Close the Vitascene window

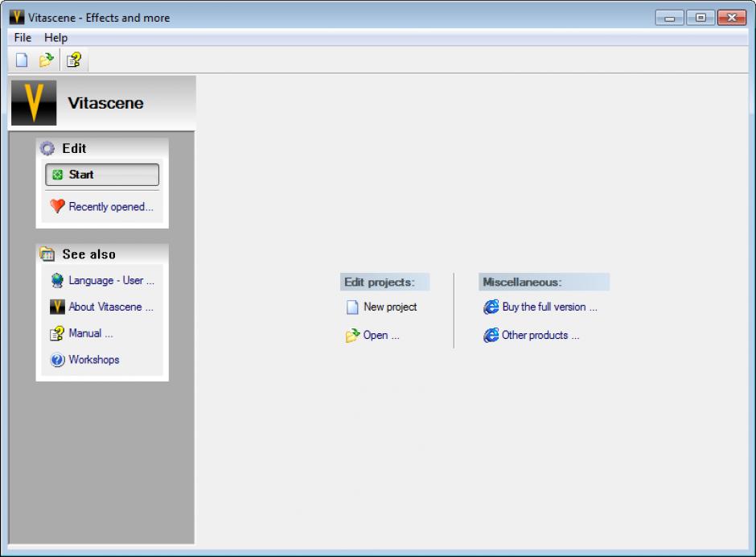tap(732, 18)
